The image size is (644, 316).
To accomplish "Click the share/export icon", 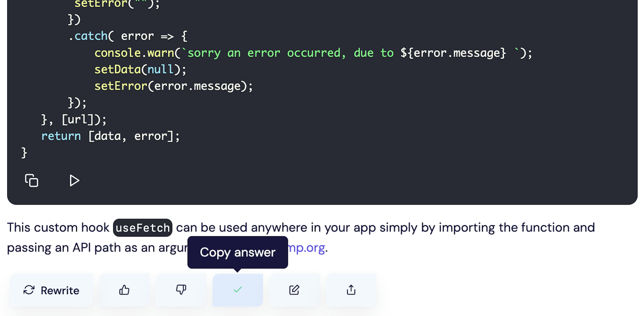I will [351, 289].
